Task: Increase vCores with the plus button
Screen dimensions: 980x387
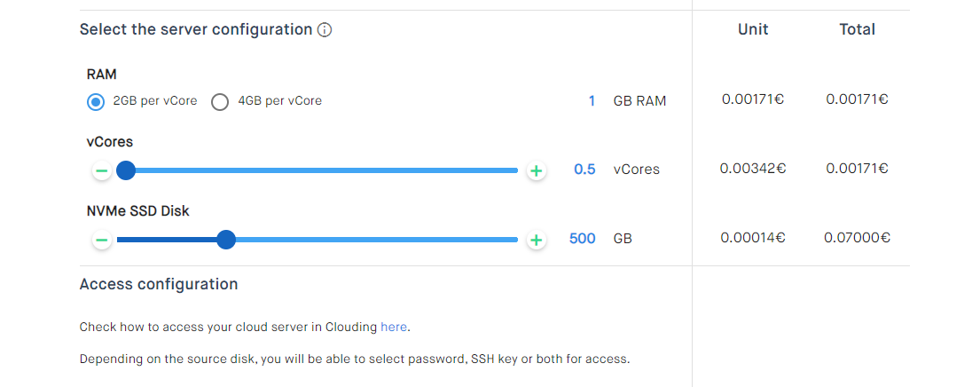Action: pos(536,170)
